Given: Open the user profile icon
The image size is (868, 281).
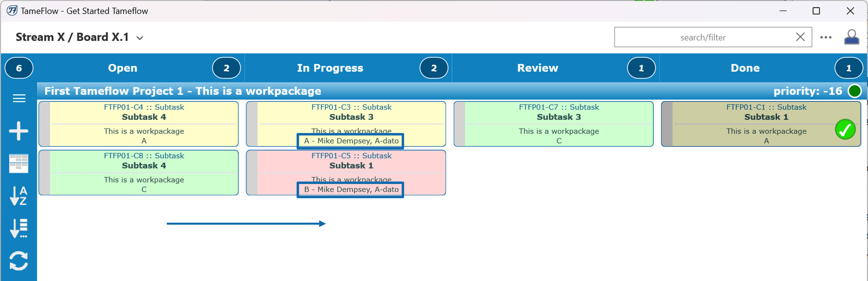Looking at the screenshot, I should point(852,37).
